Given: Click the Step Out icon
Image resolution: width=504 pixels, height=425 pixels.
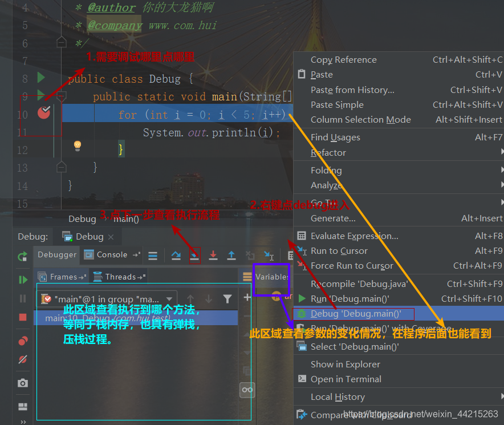Looking at the screenshot, I should pyautogui.click(x=231, y=256).
